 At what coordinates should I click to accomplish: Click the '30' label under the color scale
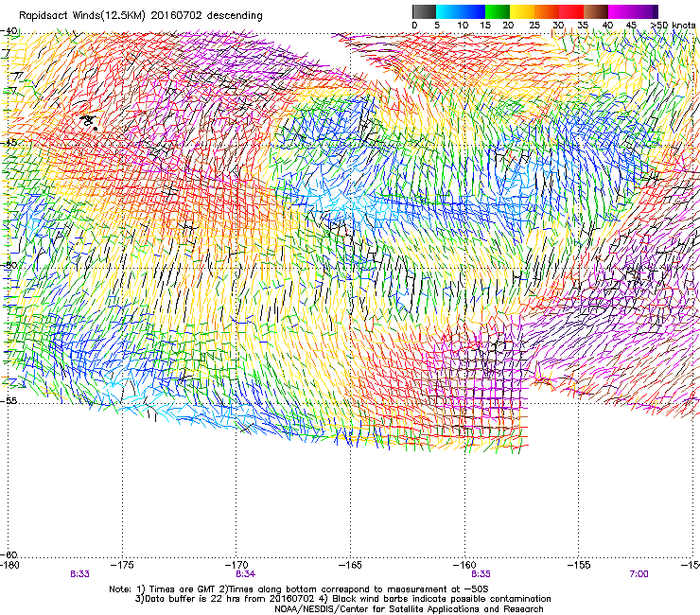558,25
